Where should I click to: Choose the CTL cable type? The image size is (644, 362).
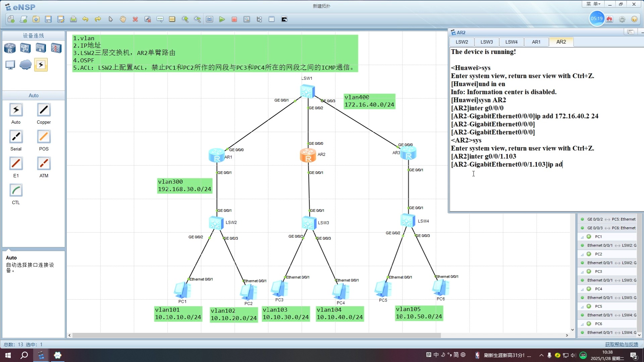[16, 190]
